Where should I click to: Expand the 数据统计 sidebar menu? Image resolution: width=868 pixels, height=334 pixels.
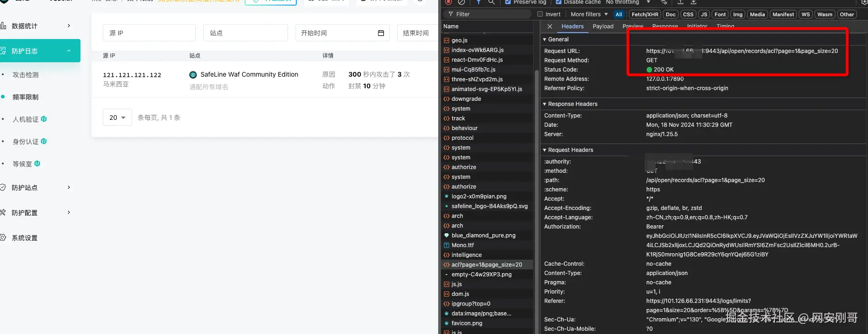point(69,26)
